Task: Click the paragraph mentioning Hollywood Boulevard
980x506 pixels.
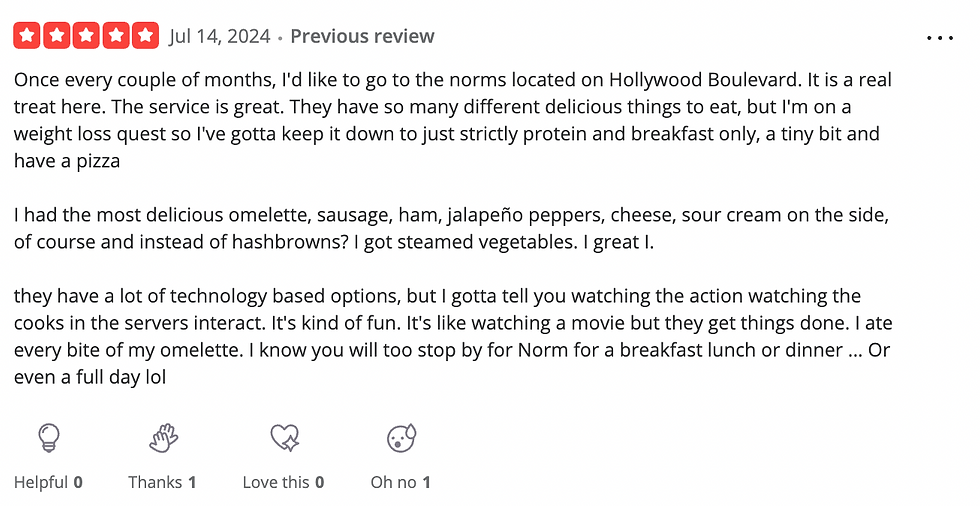Action: [452, 120]
